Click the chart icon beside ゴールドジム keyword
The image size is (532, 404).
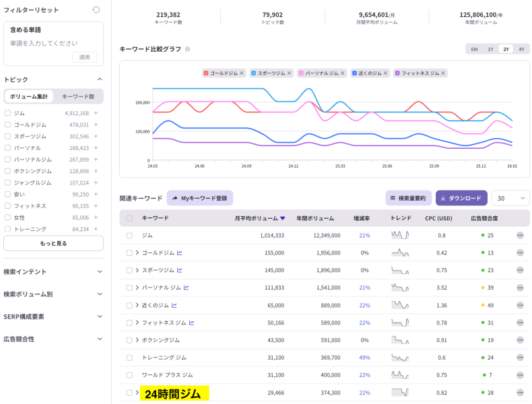pyautogui.click(x=180, y=253)
